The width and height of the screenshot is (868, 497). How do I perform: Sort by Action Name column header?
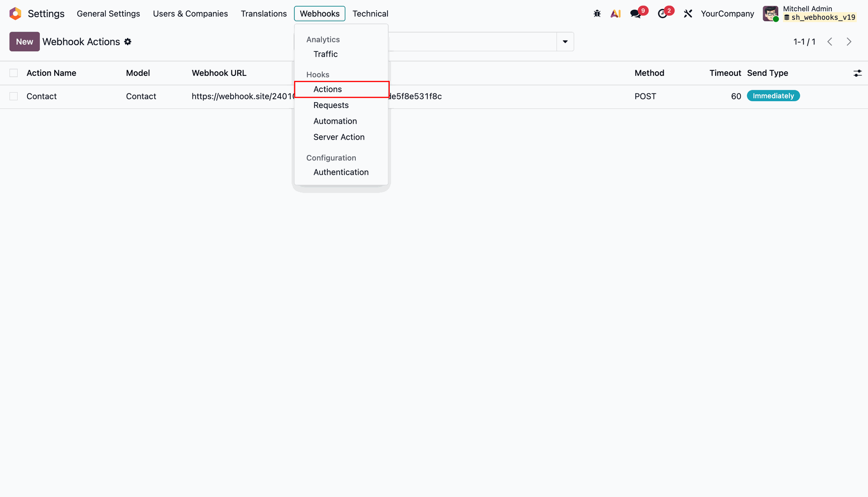click(x=51, y=73)
